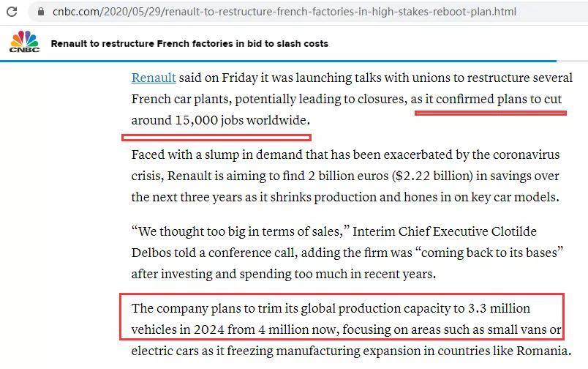Click the name 'Clotilde' in the executive quote paragraph
This screenshot has height=369, width=588.
(513, 231)
